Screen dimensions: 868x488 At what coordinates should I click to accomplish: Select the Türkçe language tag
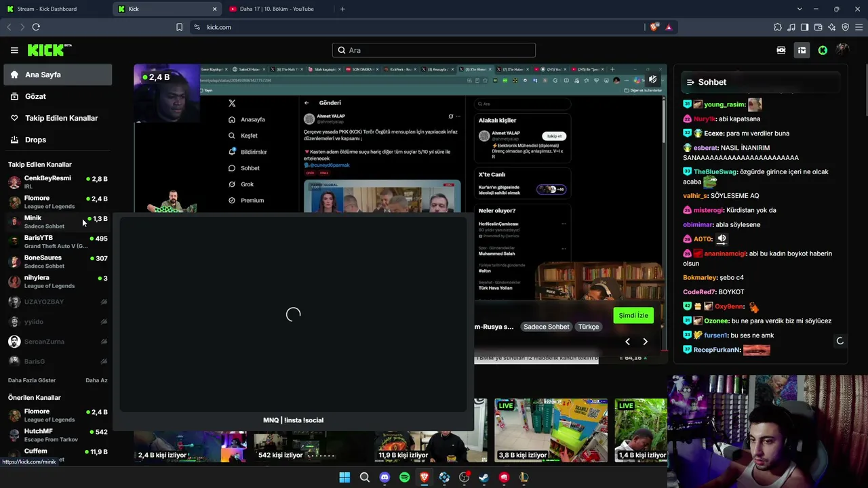(x=589, y=327)
